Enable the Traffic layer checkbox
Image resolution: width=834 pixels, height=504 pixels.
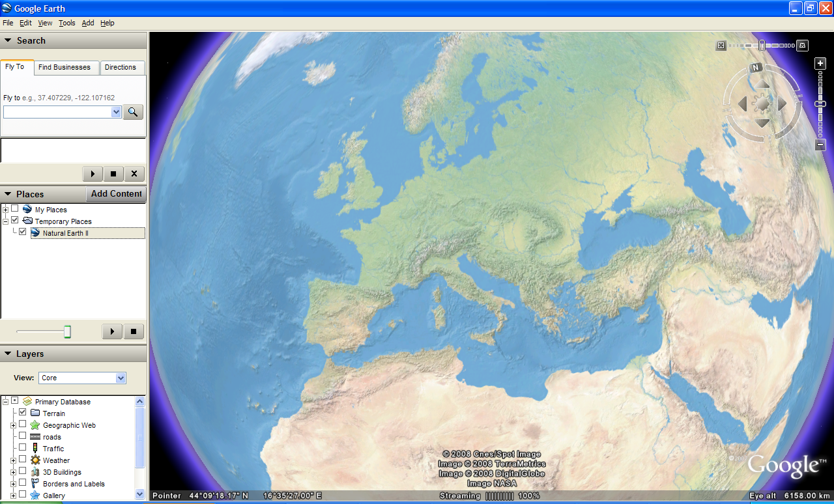(23, 447)
